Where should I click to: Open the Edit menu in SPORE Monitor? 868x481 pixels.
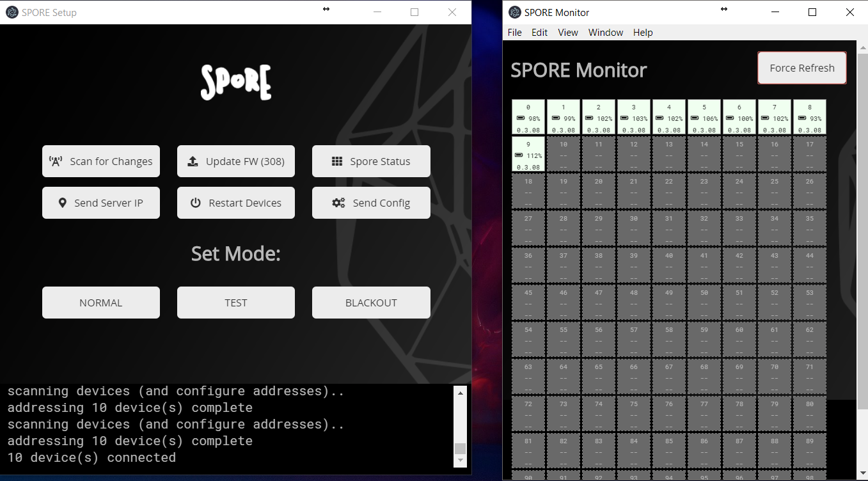click(540, 33)
